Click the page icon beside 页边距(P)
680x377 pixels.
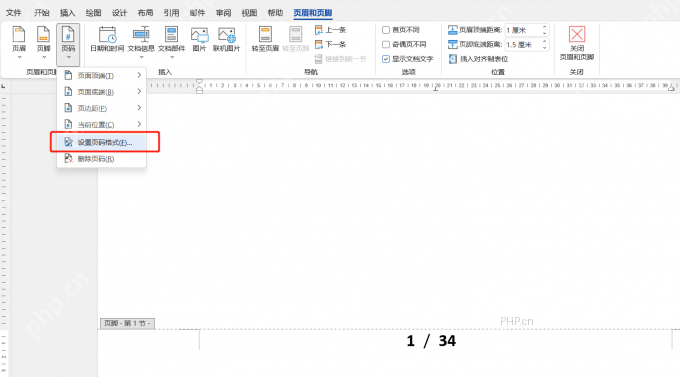pyautogui.click(x=68, y=108)
